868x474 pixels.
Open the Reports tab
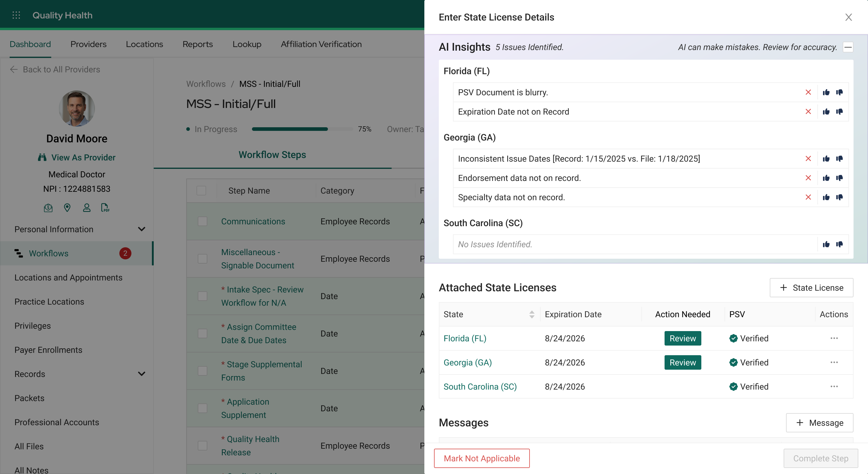coord(198,44)
